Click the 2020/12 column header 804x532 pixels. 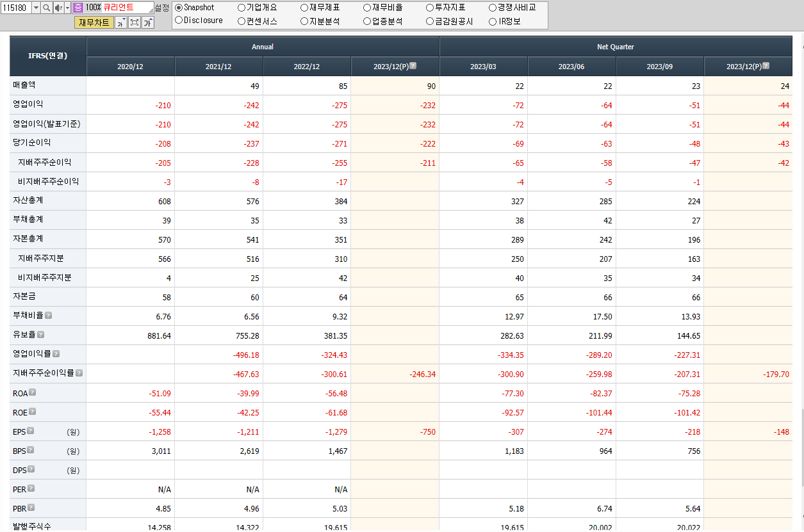[131, 67]
